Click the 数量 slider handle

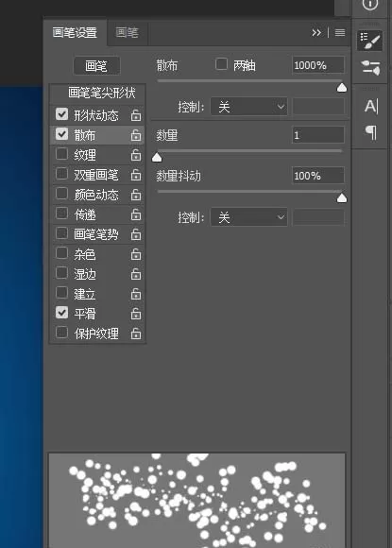pyautogui.click(x=157, y=158)
